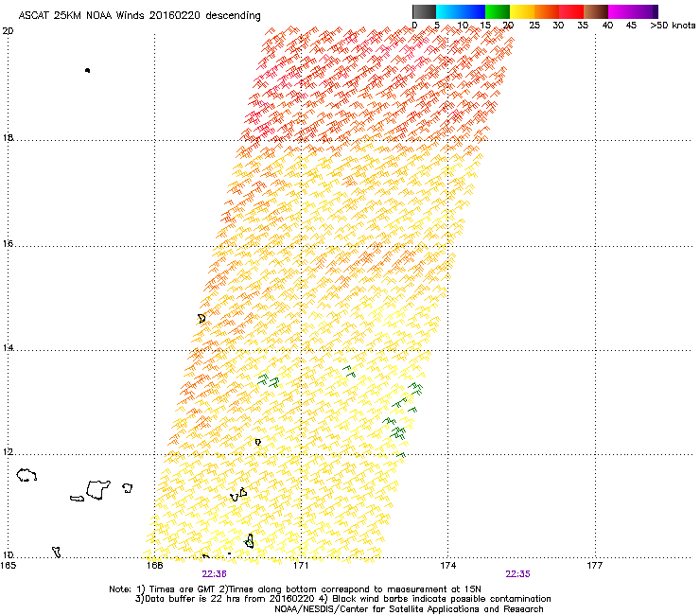Image resolution: width=700 pixels, height=615 pixels.
Task: Select the orange 25-30 knots legend segment
Action: tap(547, 11)
